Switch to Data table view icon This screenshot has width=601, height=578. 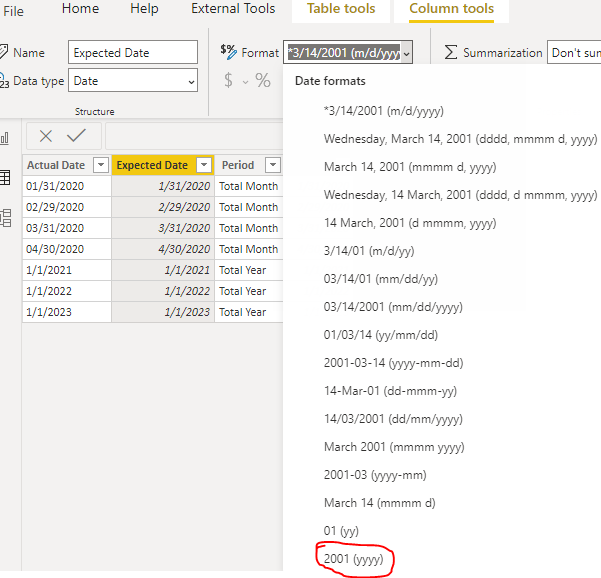coord(5,177)
